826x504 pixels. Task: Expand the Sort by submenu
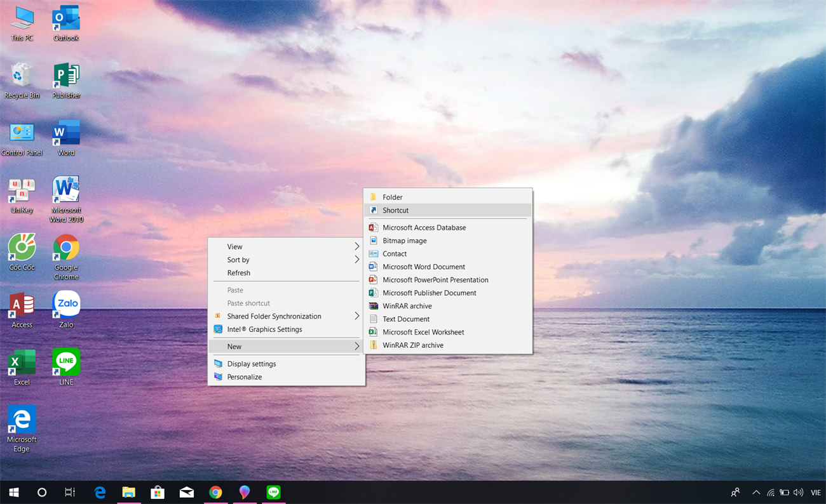point(287,260)
